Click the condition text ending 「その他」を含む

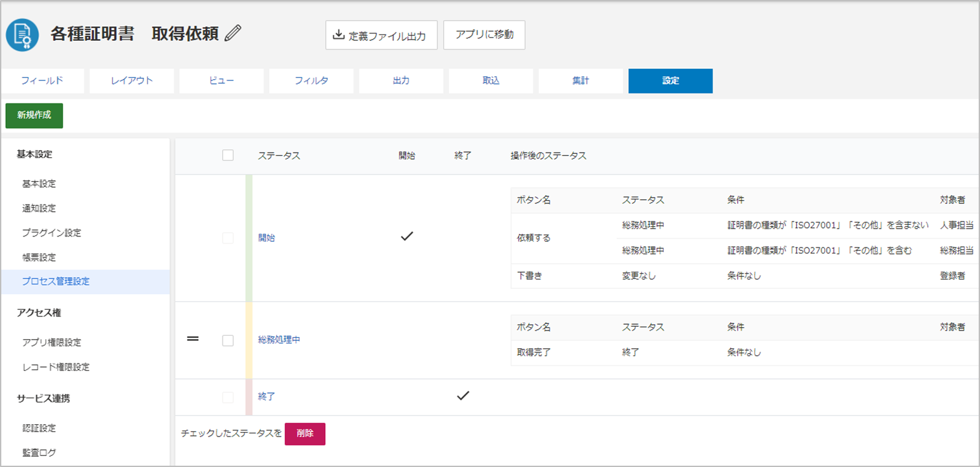tap(819, 251)
